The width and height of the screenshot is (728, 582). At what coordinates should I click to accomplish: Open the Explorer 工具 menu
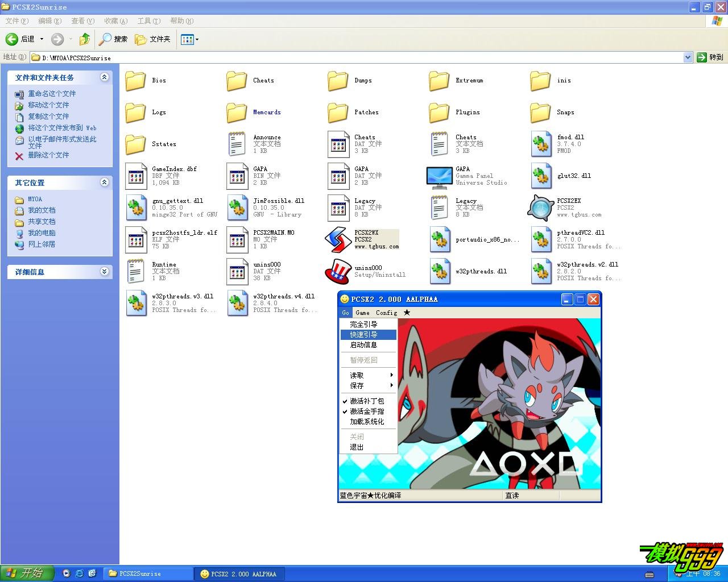[x=149, y=20]
